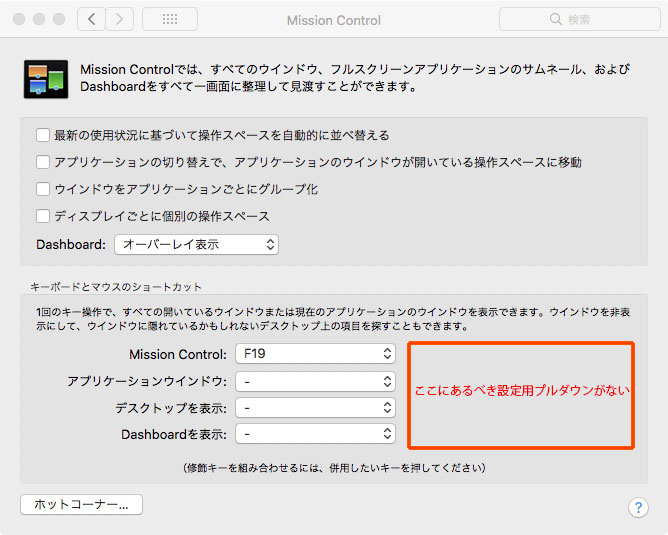Check ウインドウをアプリケーションごとにグループ化
The image size is (668, 535).
tap(43, 189)
